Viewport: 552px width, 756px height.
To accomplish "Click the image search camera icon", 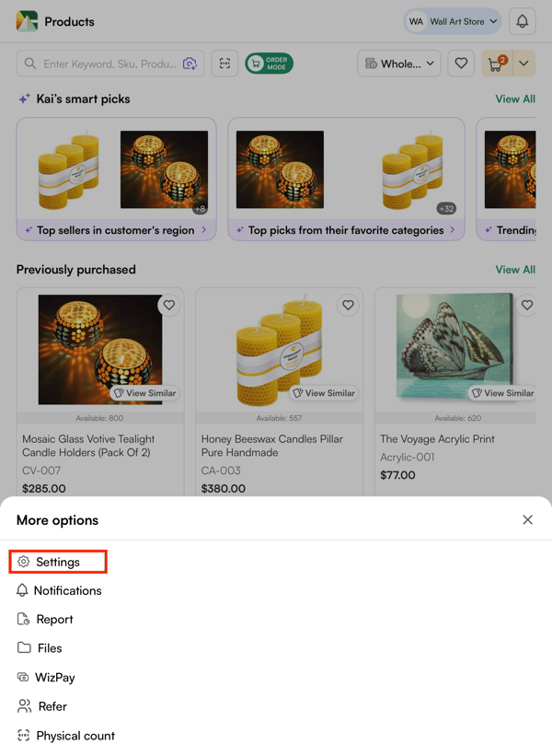I will pos(190,64).
